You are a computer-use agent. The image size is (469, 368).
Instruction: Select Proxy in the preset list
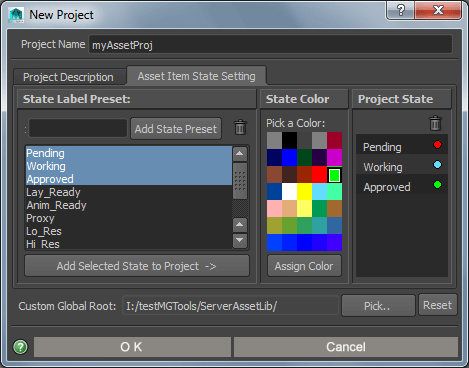[129, 218]
